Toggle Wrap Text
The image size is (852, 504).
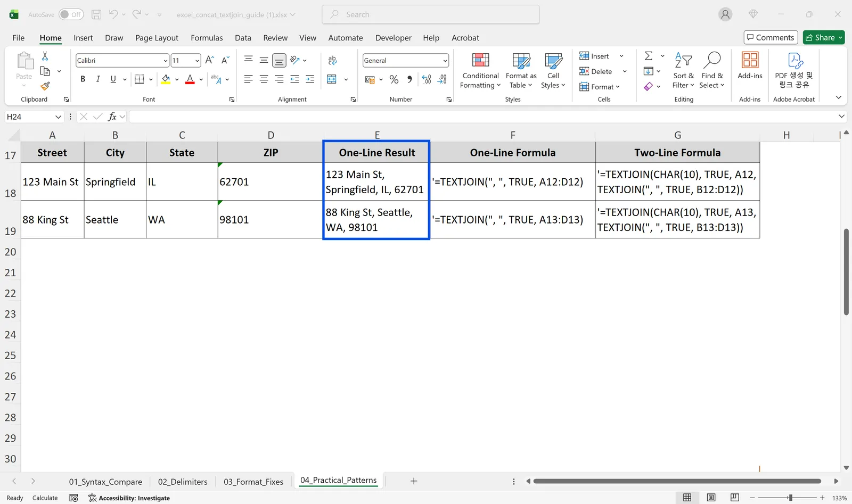[332, 60]
